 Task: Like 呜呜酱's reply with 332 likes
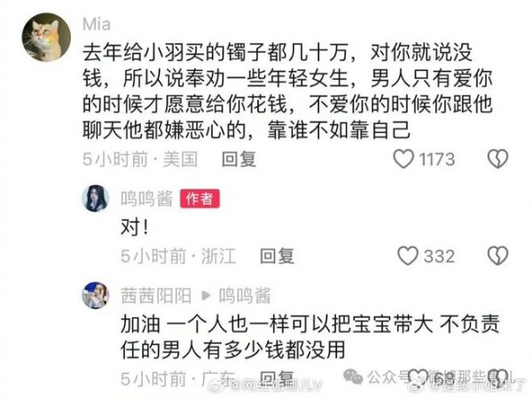point(408,255)
